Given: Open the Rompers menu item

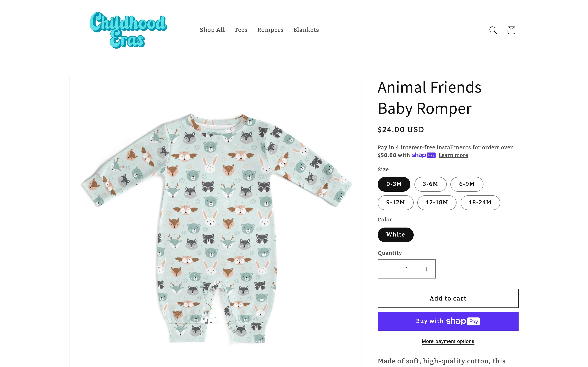Looking at the screenshot, I should [270, 30].
